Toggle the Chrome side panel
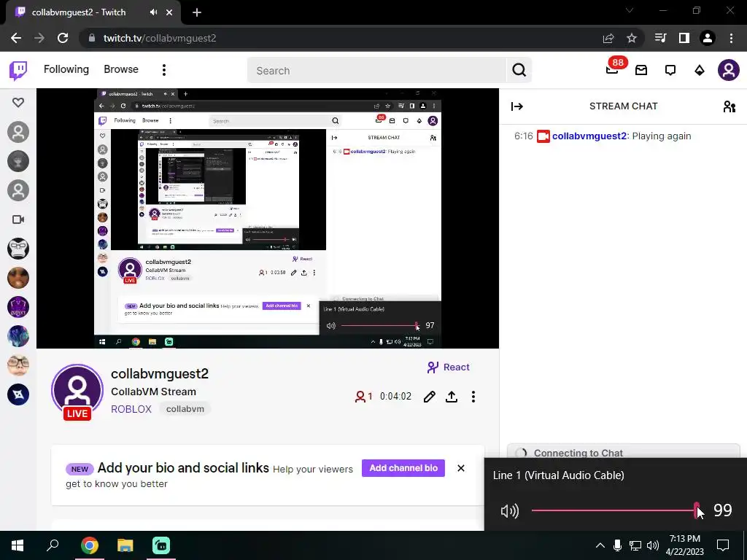 [x=684, y=38]
